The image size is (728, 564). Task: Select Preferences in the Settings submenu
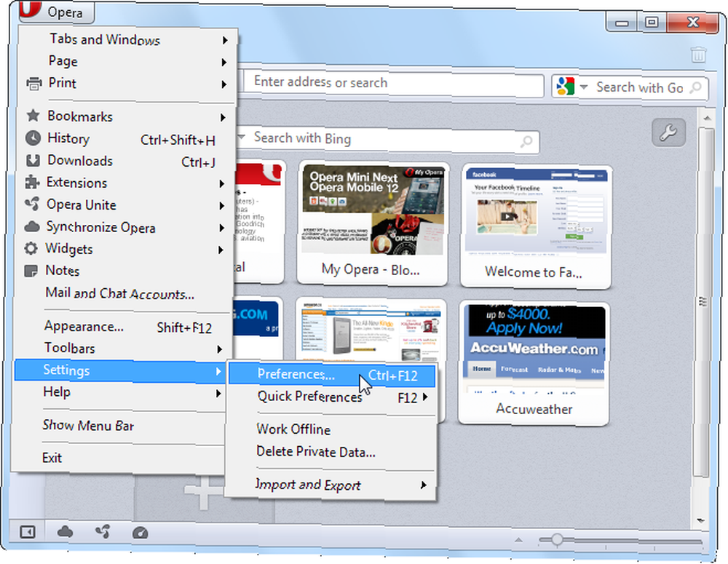(332, 375)
